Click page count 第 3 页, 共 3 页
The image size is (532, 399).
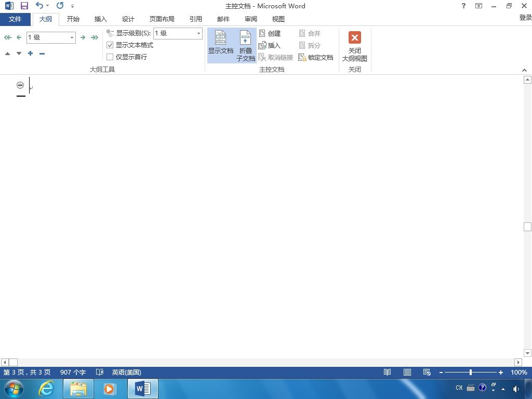coord(27,372)
